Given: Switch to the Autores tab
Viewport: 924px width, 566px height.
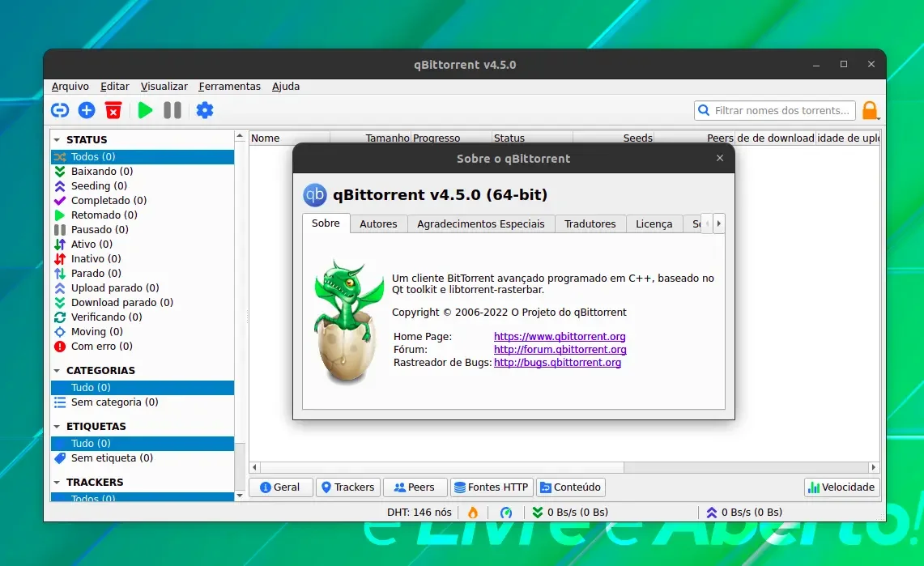Looking at the screenshot, I should [x=378, y=223].
